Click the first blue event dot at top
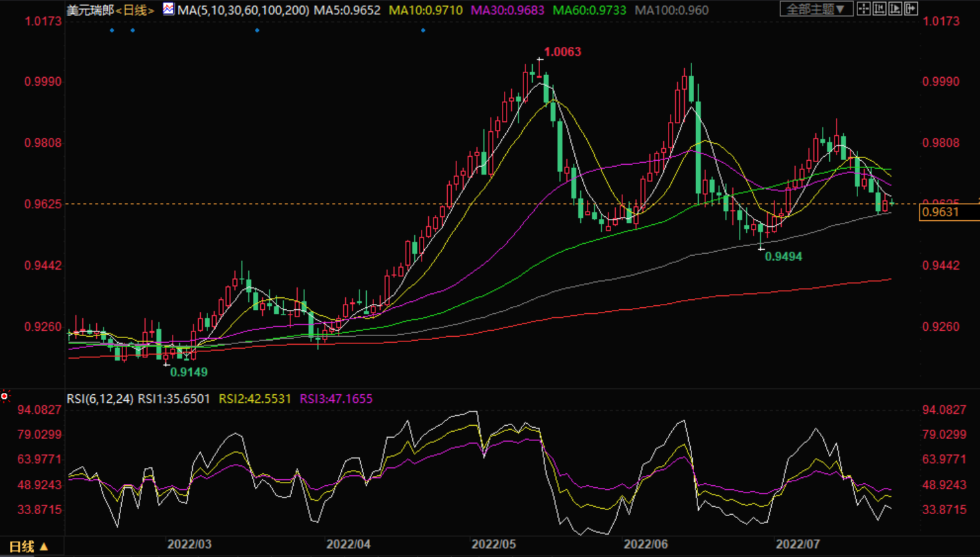The image size is (980, 557). 112,30
